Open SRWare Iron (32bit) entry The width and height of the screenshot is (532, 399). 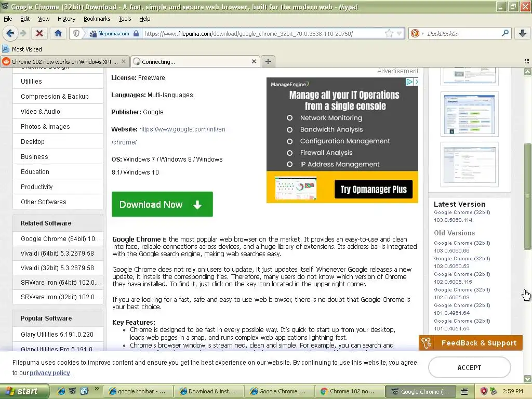point(58,297)
